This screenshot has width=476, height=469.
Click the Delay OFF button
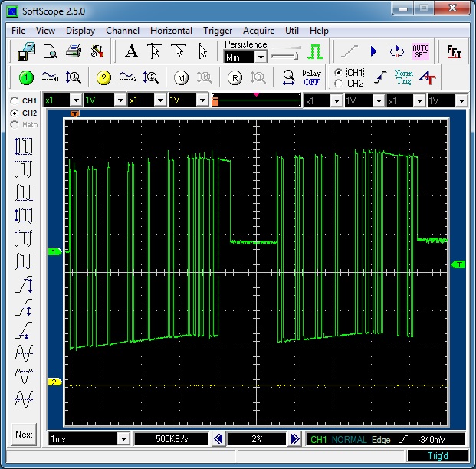[311, 77]
